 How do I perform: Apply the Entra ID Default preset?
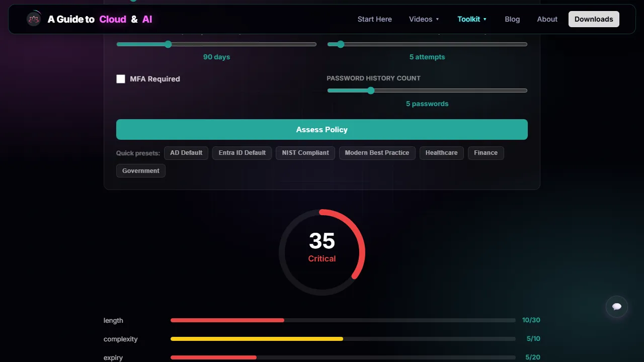click(x=242, y=153)
